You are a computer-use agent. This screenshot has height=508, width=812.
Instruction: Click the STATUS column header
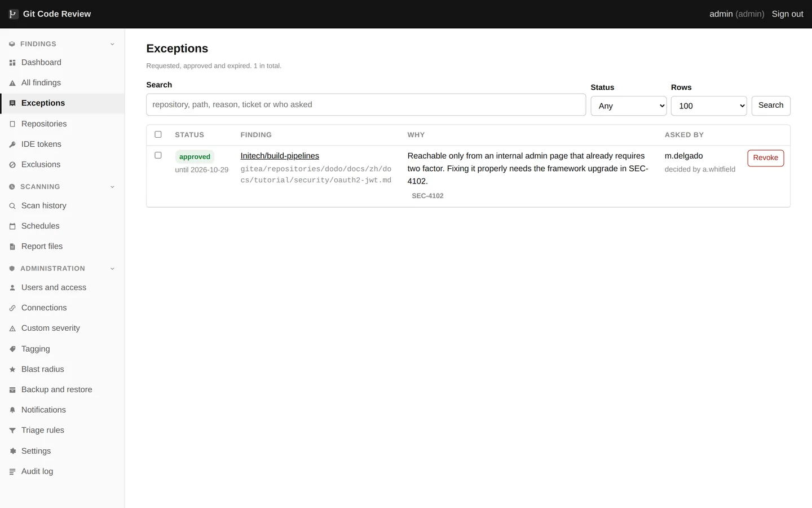(189, 135)
